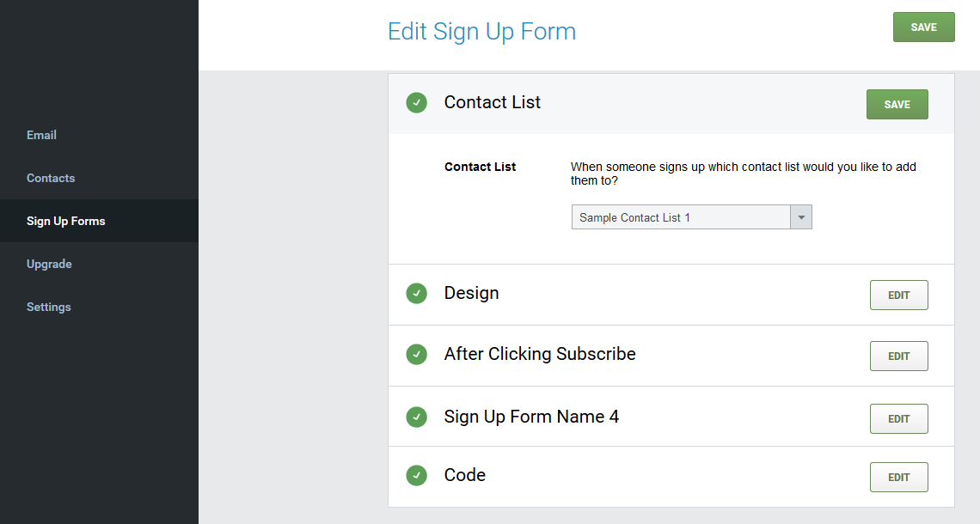The image size is (980, 524).
Task: Open Settings from the sidebar
Action: pos(49,307)
